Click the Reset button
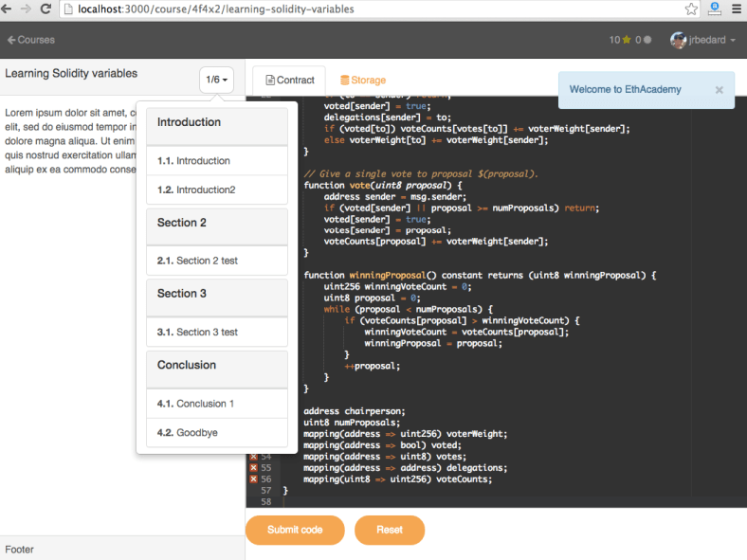The image size is (747, 560). [390, 530]
